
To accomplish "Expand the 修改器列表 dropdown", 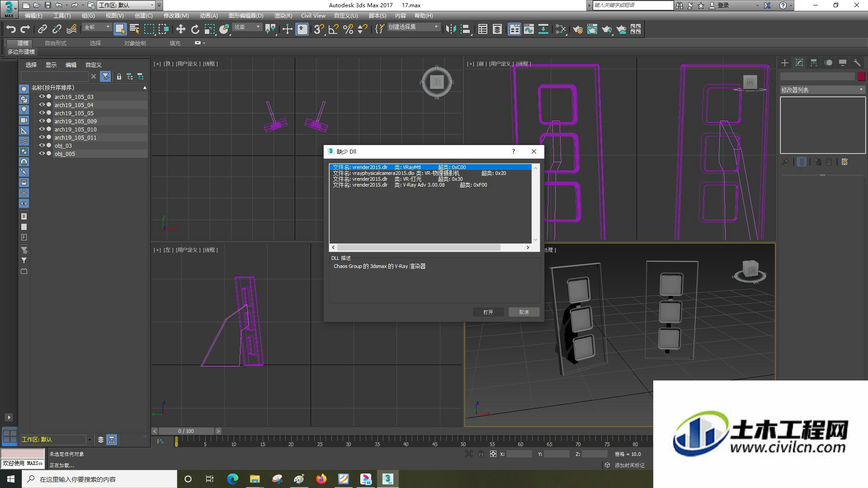I will pos(822,90).
